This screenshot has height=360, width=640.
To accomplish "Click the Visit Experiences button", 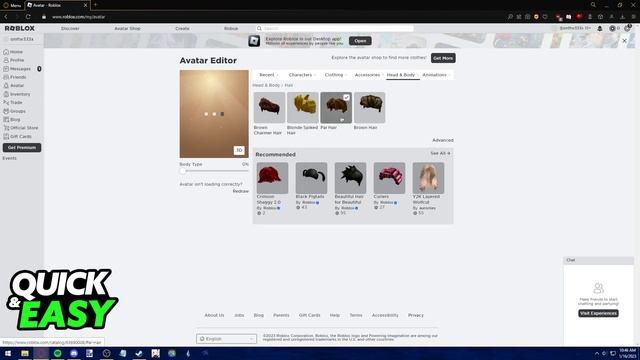I will [598, 313].
